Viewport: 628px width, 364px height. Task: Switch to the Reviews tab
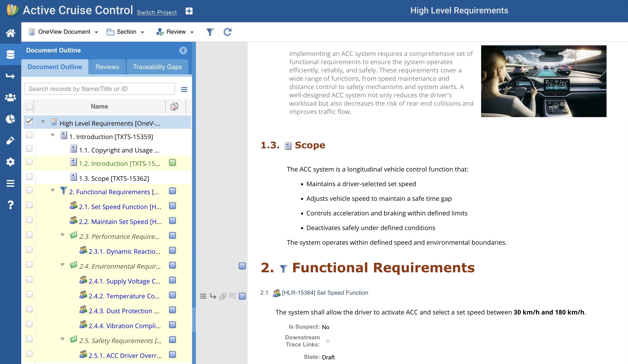[x=107, y=67]
